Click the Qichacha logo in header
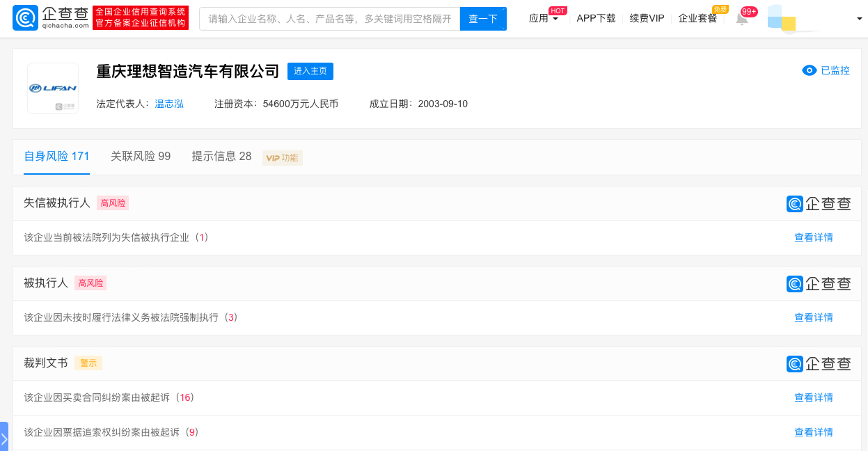Screen dimensions: 868x451 click(x=51, y=18)
